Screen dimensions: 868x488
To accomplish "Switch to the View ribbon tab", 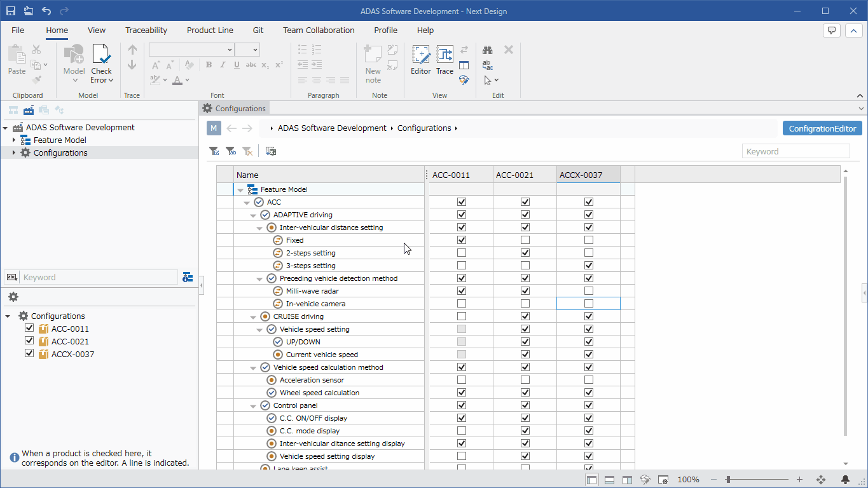I will (x=97, y=30).
